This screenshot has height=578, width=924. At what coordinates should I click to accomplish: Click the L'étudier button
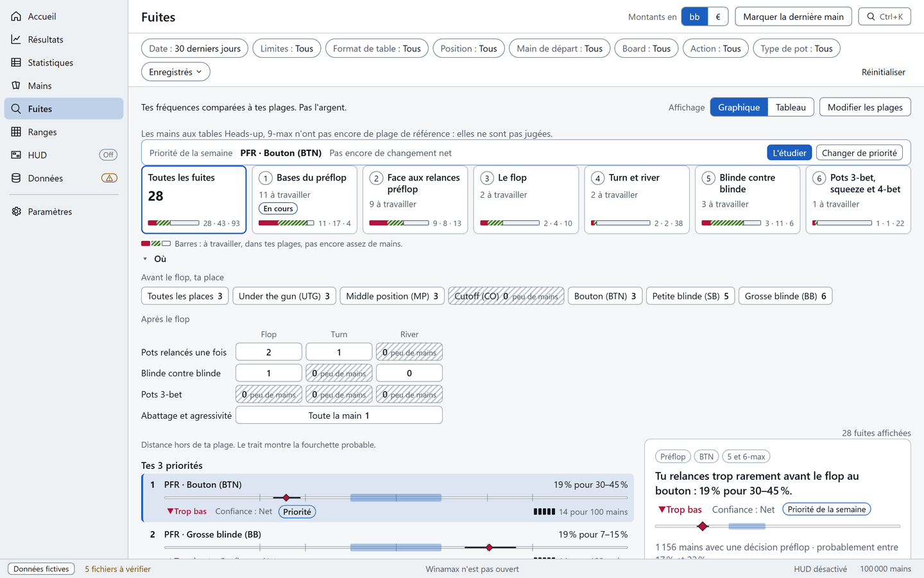(x=789, y=153)
